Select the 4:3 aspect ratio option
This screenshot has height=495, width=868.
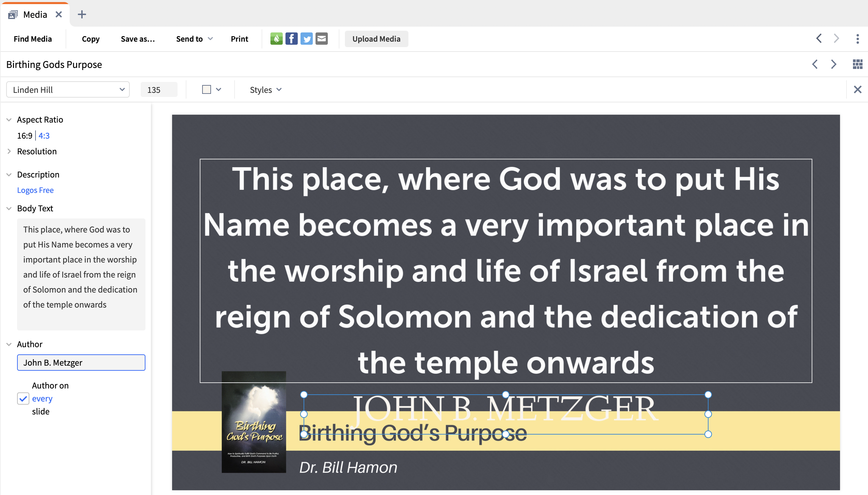(44, 136)
